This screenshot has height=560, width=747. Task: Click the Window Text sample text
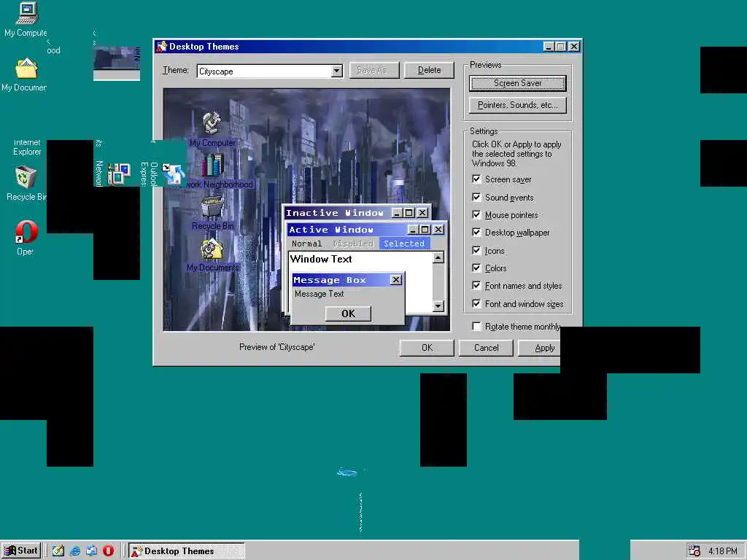321,259
